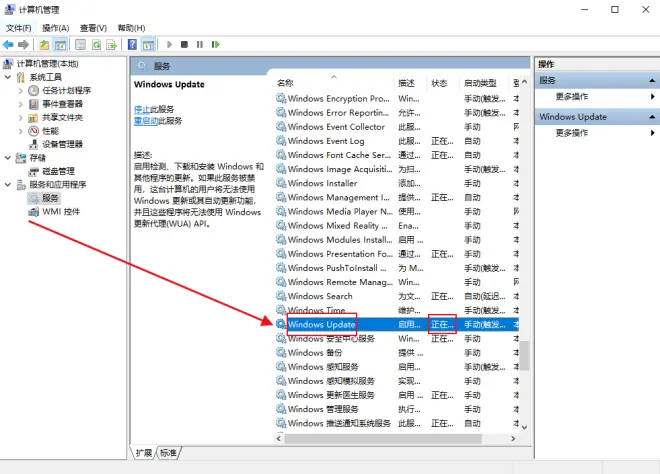Open the Help question mark icon
The width and height of the screenshot is (660, 474).
[132, 44]
